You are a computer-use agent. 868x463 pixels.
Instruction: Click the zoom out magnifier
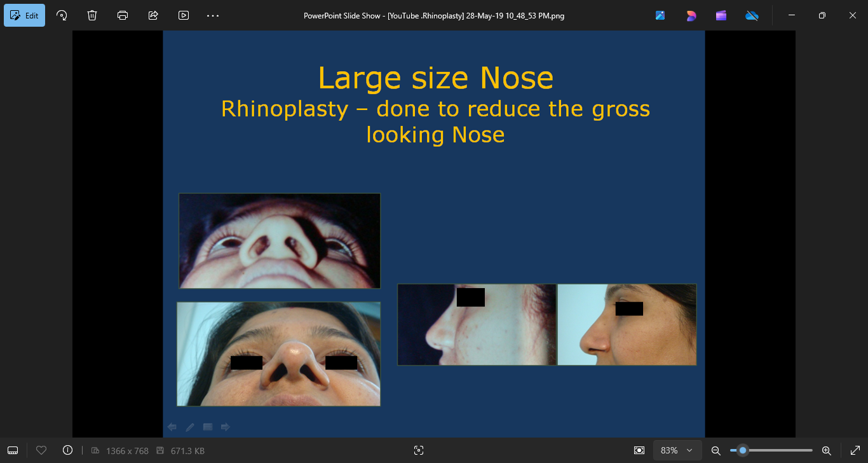pos(715,450)
